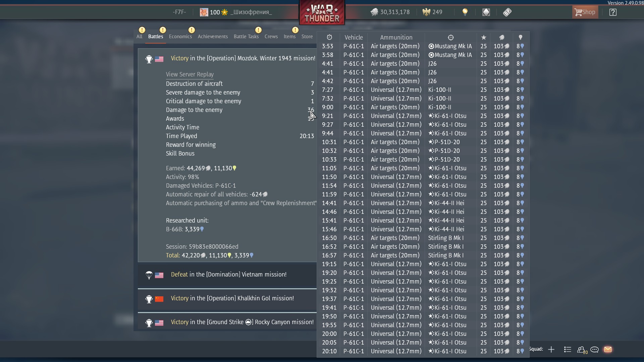Open the mail envelope icon
644x362 pixels.
[x=608, y=350]
